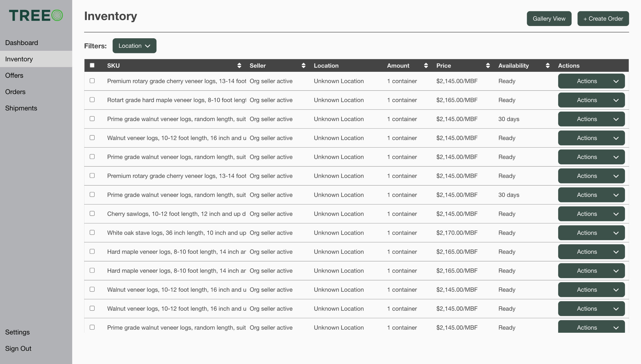Go to Dashboard in sidebar
The width and height of the screenshot is (641, 364).
coord(22,43)
